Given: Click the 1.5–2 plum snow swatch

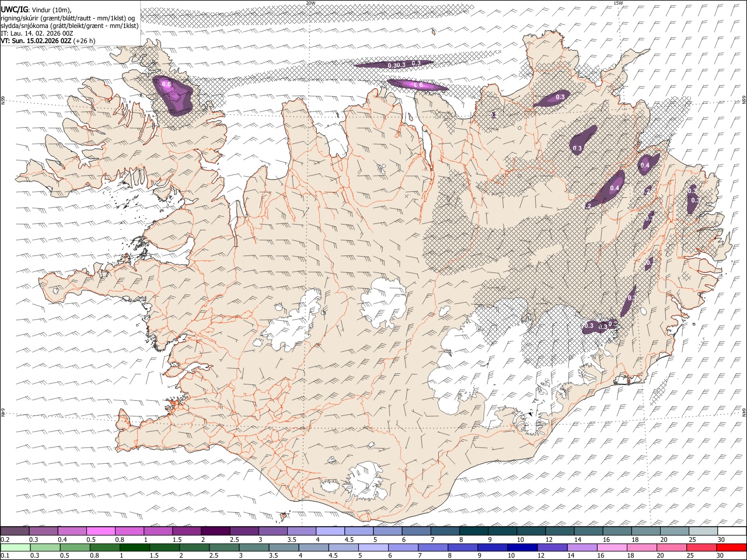Looking at the screenshot, I should pyautogui.click(x=187, y=531).
